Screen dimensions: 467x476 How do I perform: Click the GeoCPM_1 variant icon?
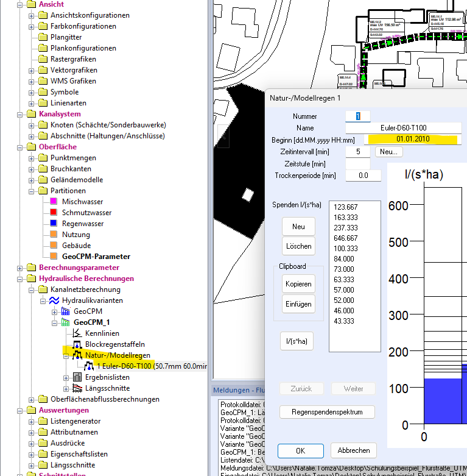click(66, 322)
